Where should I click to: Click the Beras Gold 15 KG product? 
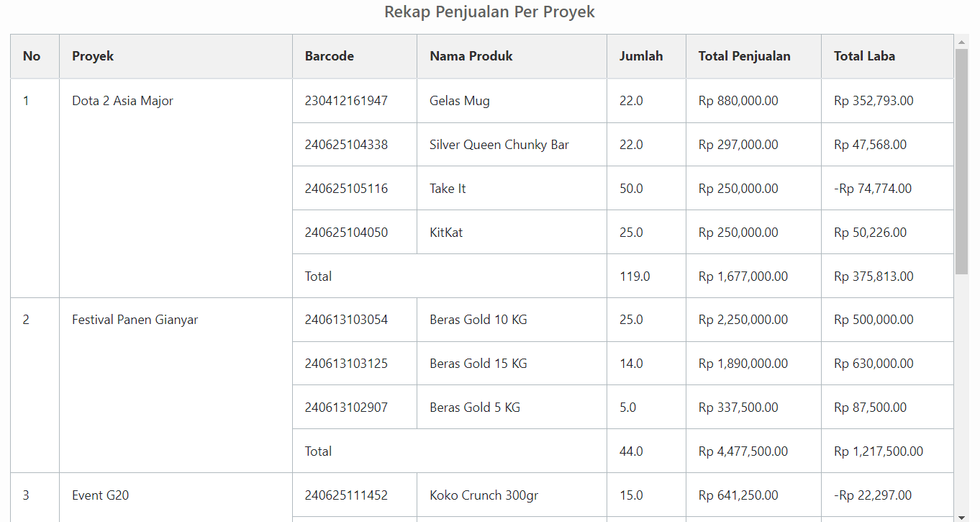[478, 364]
